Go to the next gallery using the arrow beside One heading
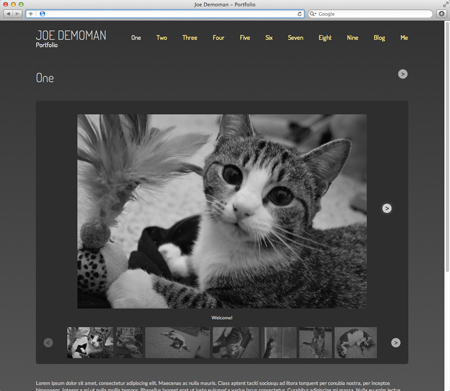The height and width of the screenshot is (391, 450). click(403, 74)
